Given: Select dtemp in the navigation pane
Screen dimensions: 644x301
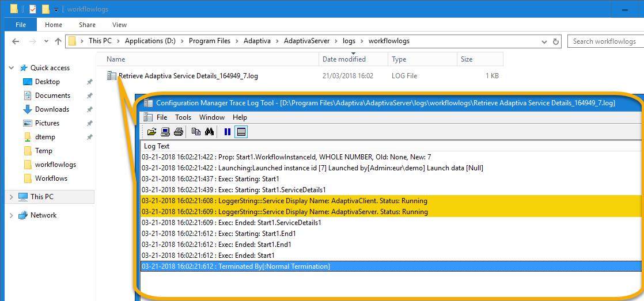Looking at the screenshot, I should (x=45, y=137).
